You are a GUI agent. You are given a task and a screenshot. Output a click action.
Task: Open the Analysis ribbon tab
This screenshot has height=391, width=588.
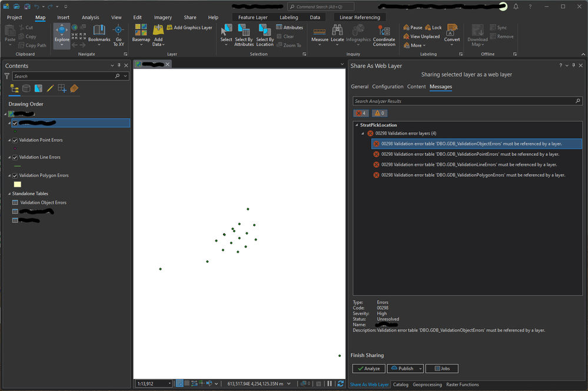pos(90,18)
